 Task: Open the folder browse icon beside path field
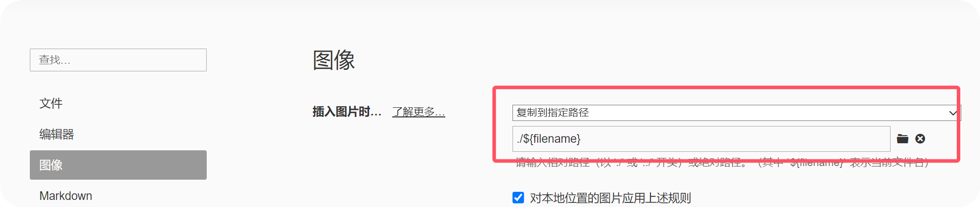tap(903, 139)
